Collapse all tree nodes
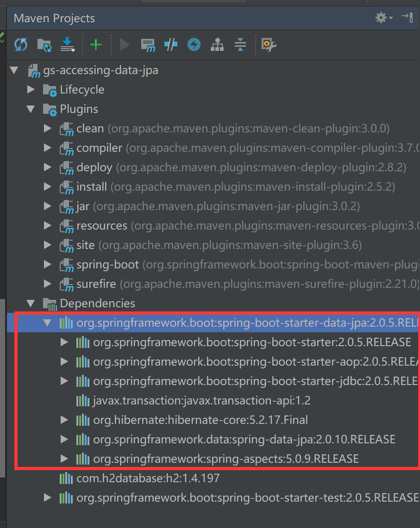420x528 pixels. click(240, 45)
